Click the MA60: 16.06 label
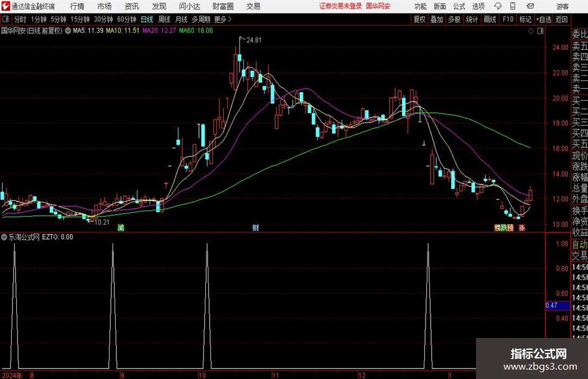 [196, 30]
